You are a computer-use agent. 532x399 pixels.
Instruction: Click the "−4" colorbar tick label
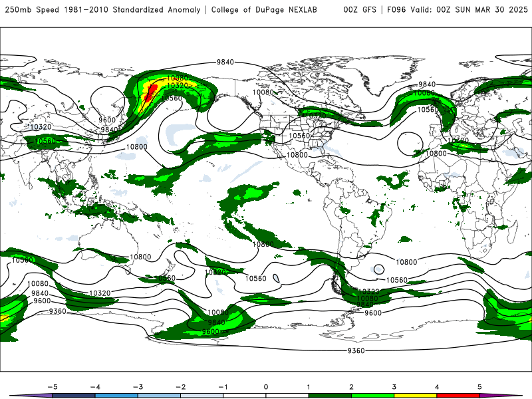95,387
